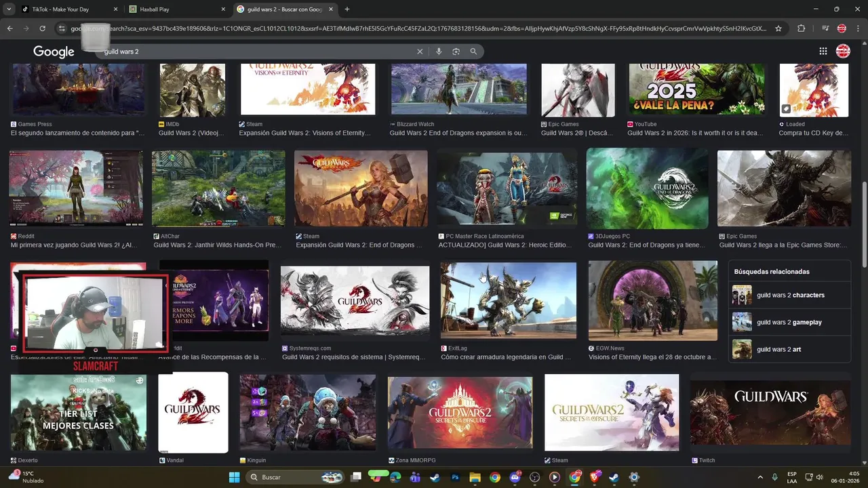Launch Microsoft Teams from taskbar

pyautogui.click(x=415, y=477)
